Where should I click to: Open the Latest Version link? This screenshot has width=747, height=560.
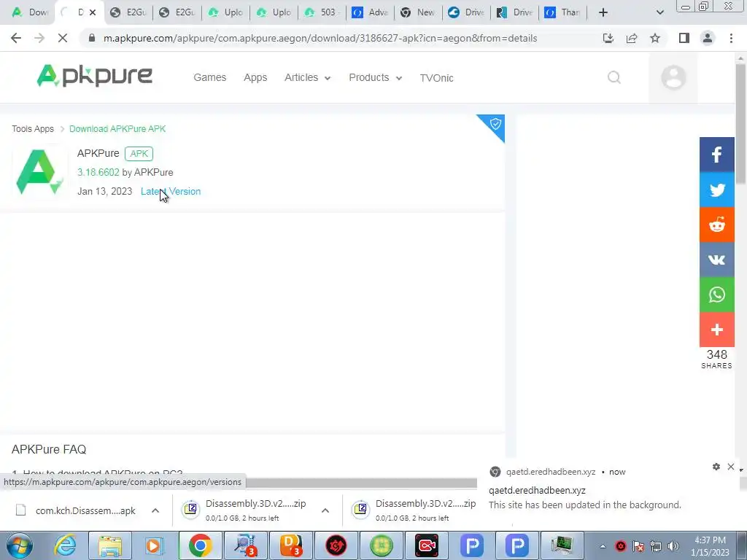(171, 192)
